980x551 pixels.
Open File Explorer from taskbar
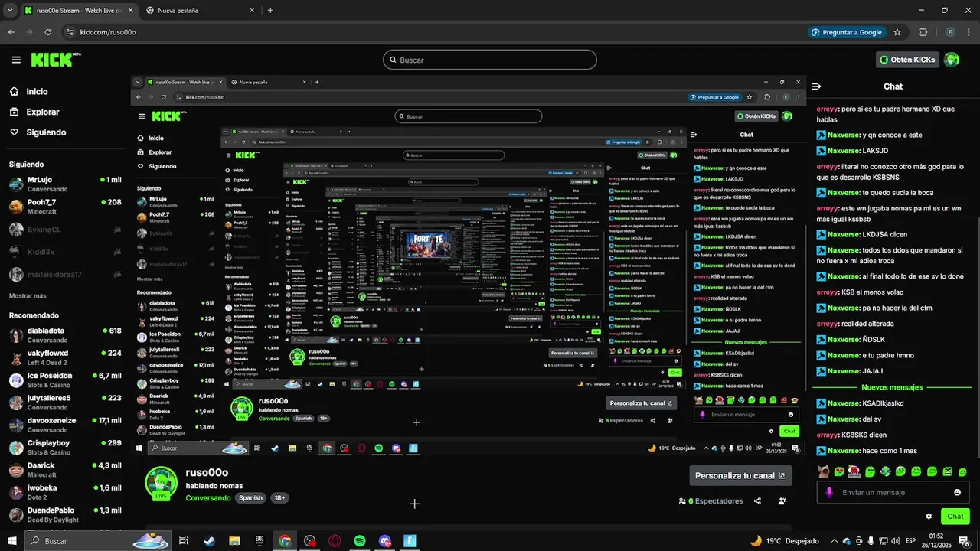coord(234,540)
